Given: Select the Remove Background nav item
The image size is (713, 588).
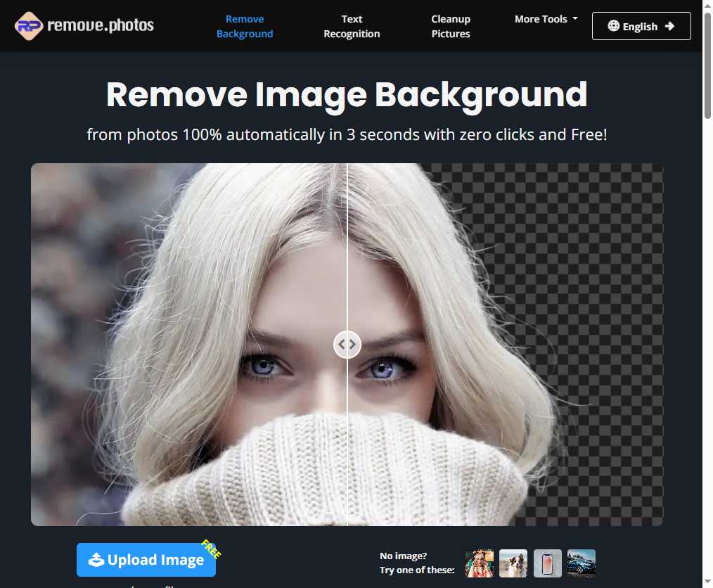Looking at the screenshot, I should click(245, 26).
